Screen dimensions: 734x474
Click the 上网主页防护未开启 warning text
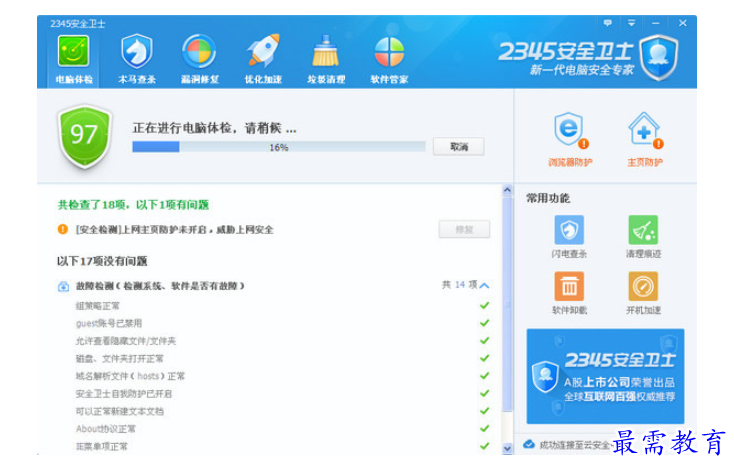tap(175, 229)
